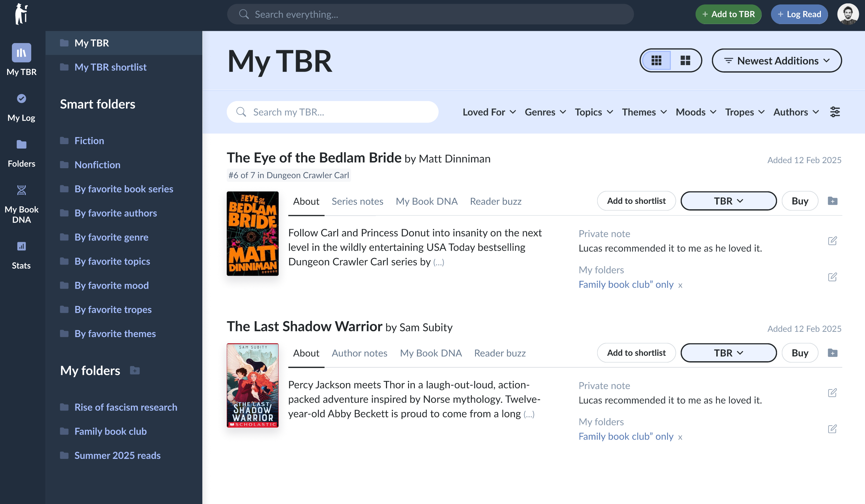This screenshot has width=865, height=504.
Task: Open the Series notes tab
Action: tap(357, 201)
